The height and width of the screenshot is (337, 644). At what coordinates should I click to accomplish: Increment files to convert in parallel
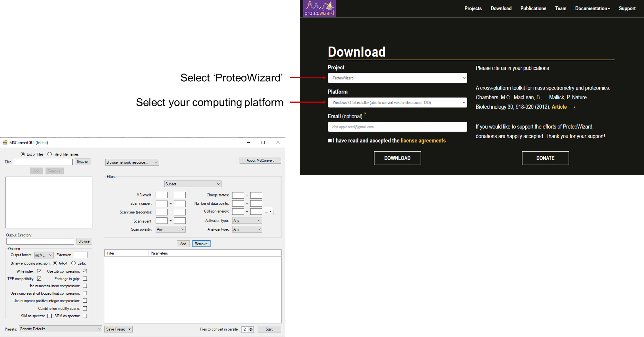click(251, 328)
